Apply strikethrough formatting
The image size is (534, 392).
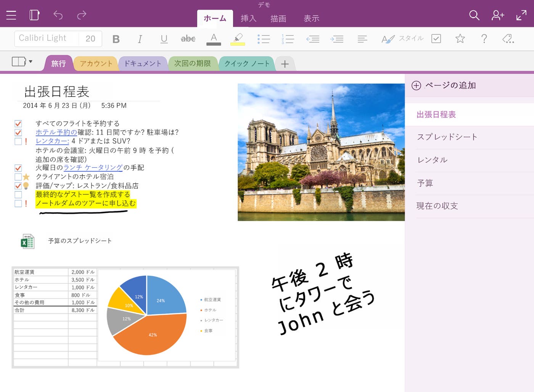(x=188, y=39)
